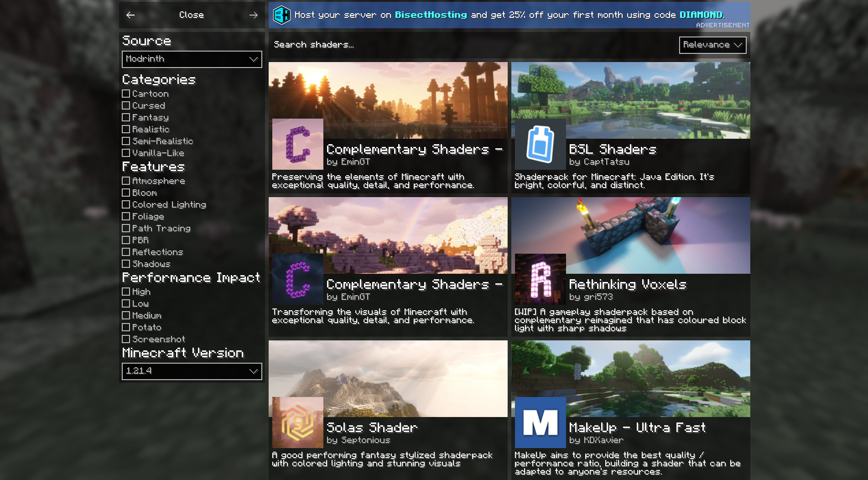The height and width of the screenshot is (480, 868).
Task: Open the BSL Shaders landscape preview image
Action: point(631,100)
